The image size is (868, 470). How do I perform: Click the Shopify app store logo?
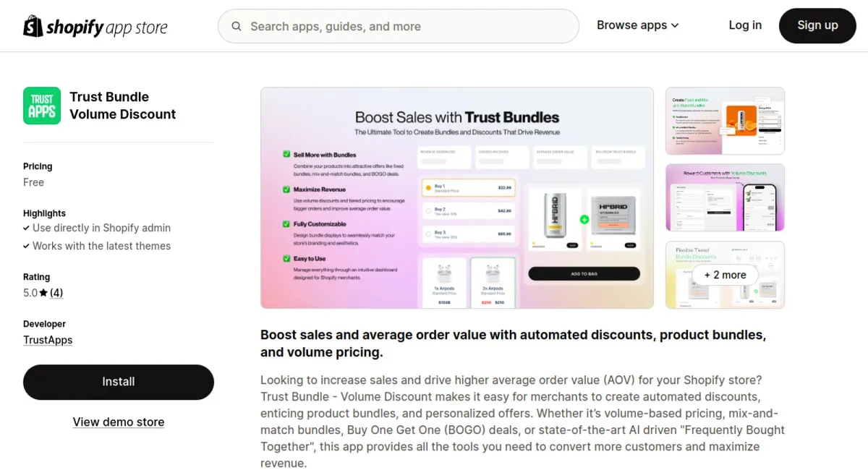[x=94, y=25]
